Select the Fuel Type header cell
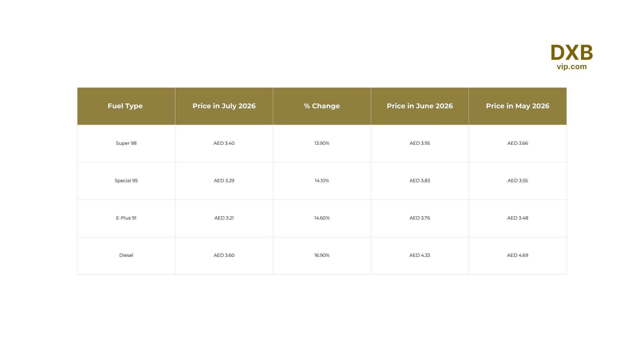The image size is (644, 362). tap(126, 106)
